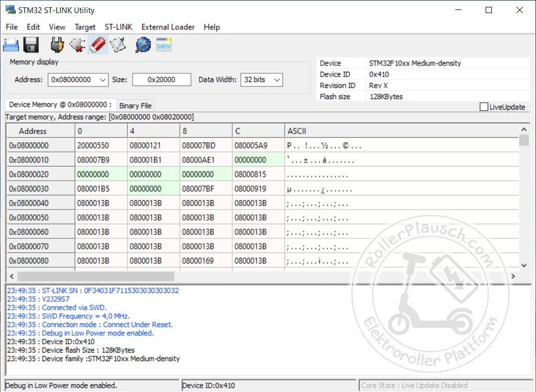Click the Size input field

click(162, 80)
